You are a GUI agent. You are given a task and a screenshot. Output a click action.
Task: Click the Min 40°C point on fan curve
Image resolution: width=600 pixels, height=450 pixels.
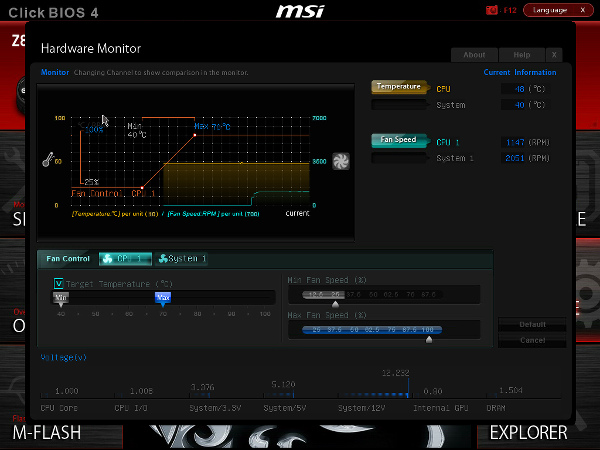tap(142, 188)
